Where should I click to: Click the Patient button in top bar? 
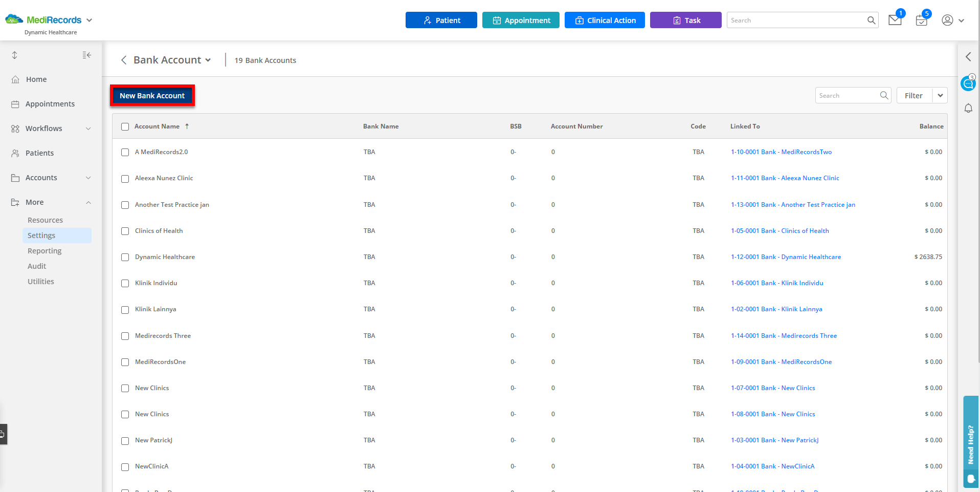(441, 20)
